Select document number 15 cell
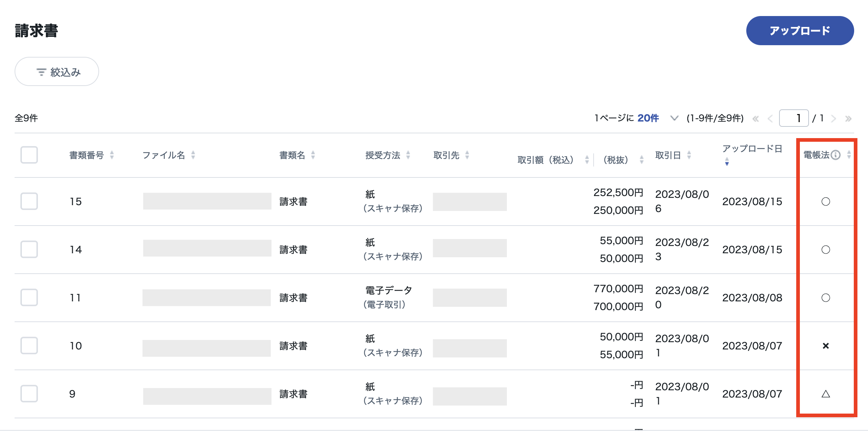This screenshot has height=438, width=868. pyautogui.click(x=76, y=202)
